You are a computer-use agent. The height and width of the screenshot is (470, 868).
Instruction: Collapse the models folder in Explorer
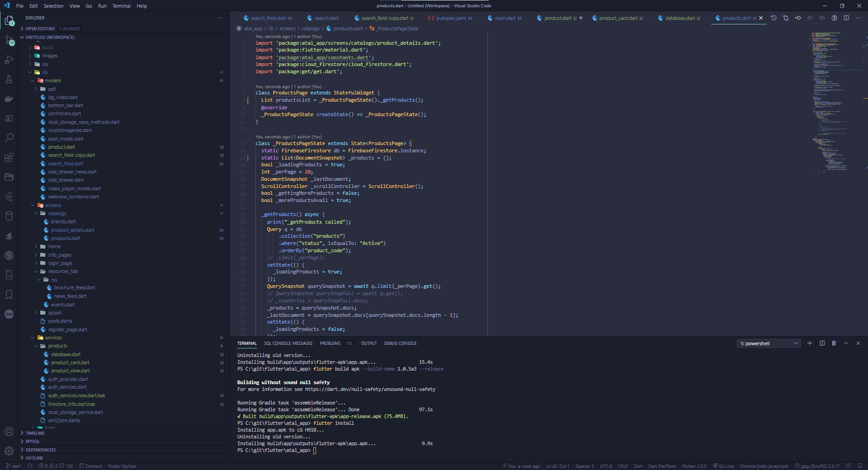pyautogui.click(x=54, y=80)
